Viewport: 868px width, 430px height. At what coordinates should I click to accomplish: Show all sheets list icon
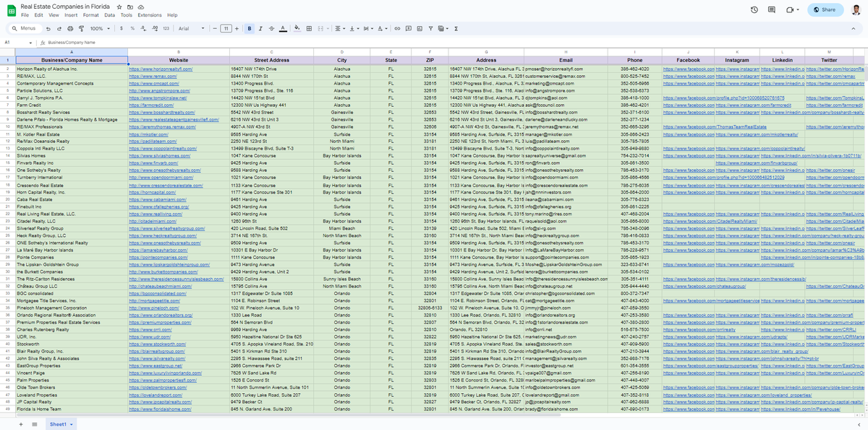coord(34,423)
